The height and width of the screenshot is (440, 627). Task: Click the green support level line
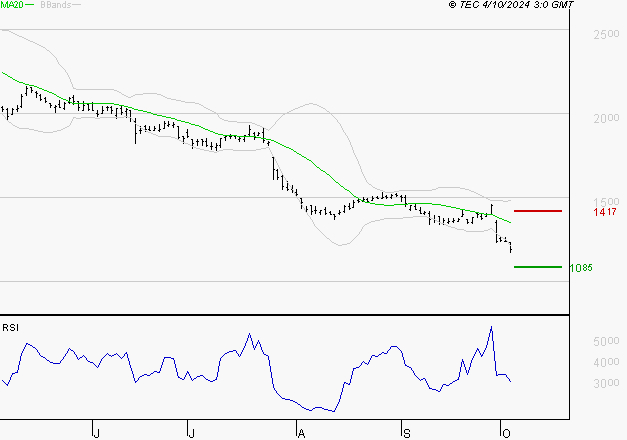point(538,267)
